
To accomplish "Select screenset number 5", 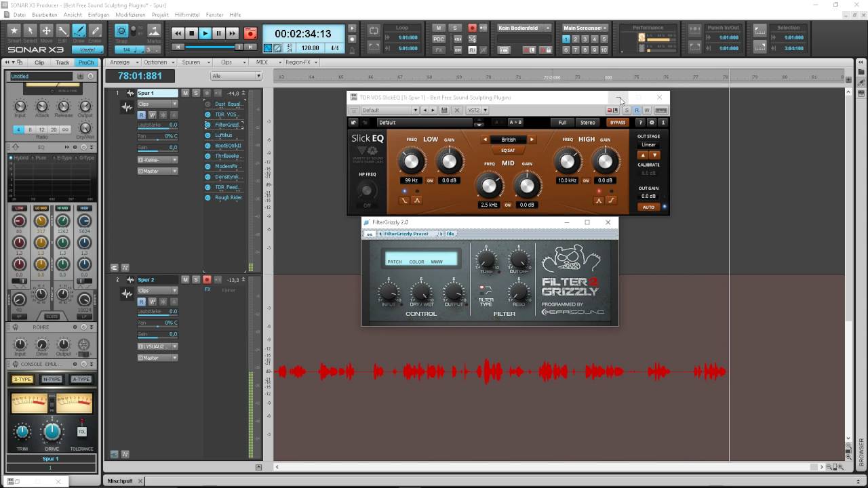I will [605, 40].
